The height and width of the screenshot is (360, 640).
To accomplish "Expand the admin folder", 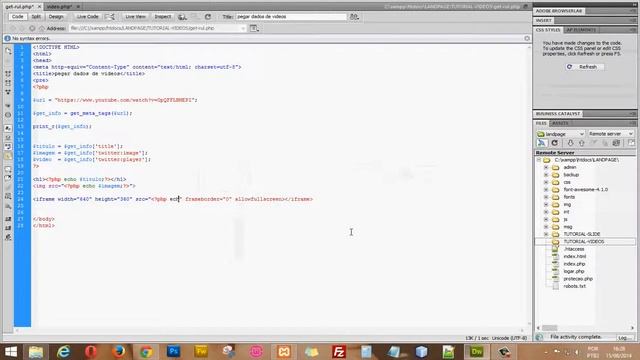I will click(x=546, y=167).
